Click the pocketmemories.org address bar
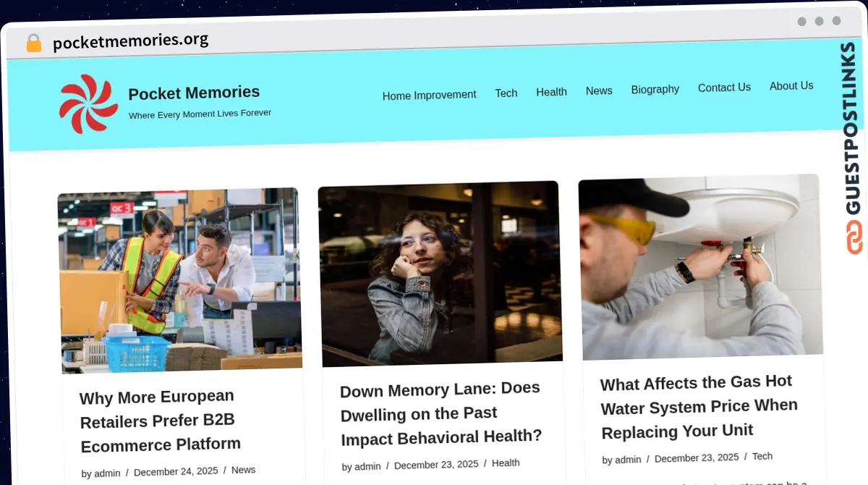This screenshot has height=485, width=868. (x=131, y=41)
